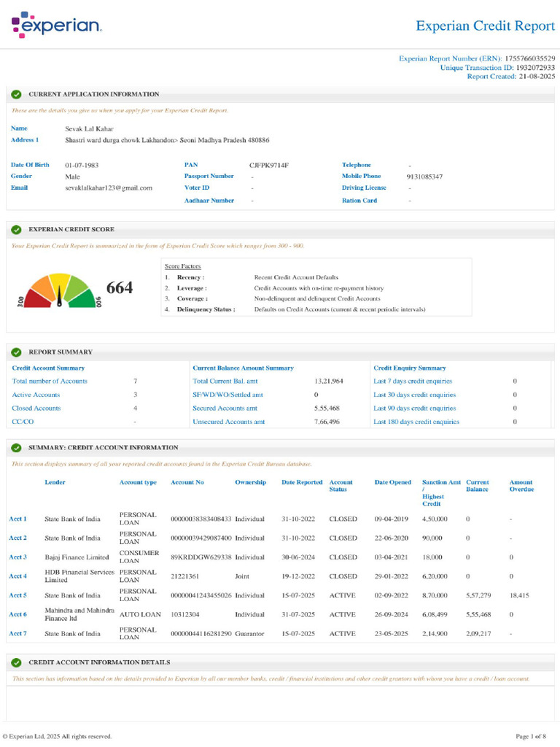The height and width of the screenshot is (747, 560).
Task: Click green check beside Experian Credit Score
Action: coord(16,230)
